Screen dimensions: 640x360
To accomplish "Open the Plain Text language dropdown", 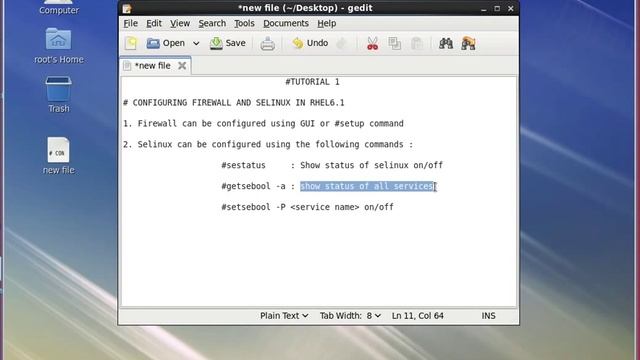I will 284,316.
